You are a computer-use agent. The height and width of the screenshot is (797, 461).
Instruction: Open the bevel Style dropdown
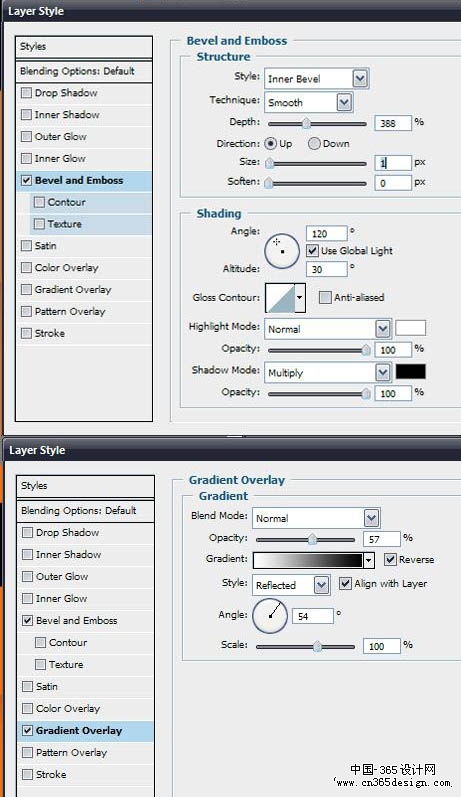tap(360, 79)
